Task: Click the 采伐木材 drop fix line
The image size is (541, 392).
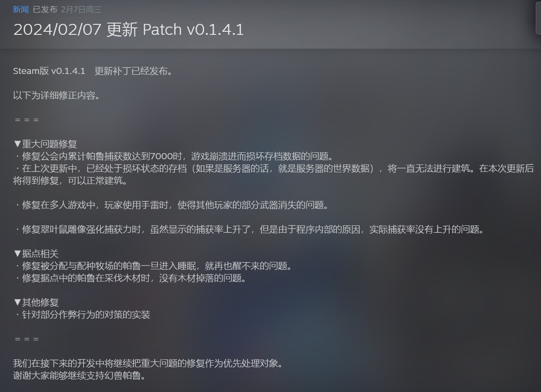Action: [130, 278]
